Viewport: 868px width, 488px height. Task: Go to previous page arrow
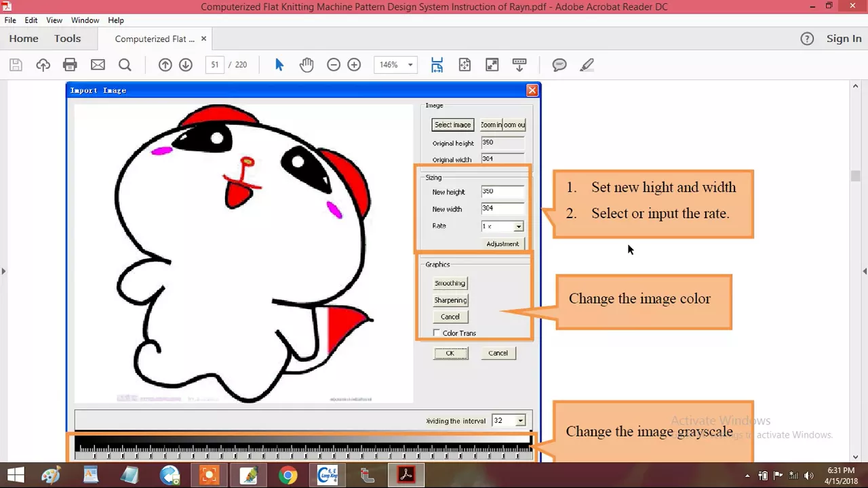tap(165, 65)
